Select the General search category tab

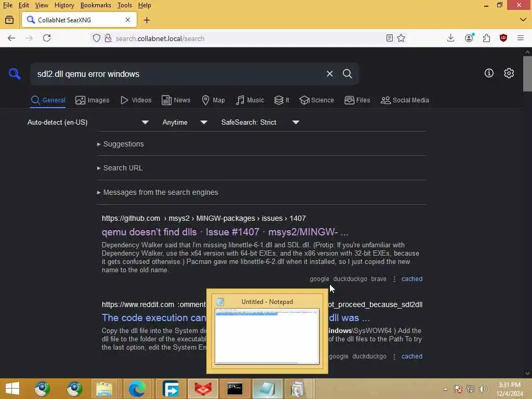pos(48,100)
